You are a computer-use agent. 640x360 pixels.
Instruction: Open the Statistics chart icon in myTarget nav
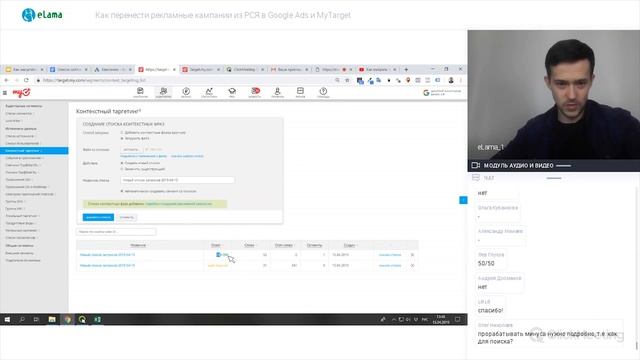(209, 92)
